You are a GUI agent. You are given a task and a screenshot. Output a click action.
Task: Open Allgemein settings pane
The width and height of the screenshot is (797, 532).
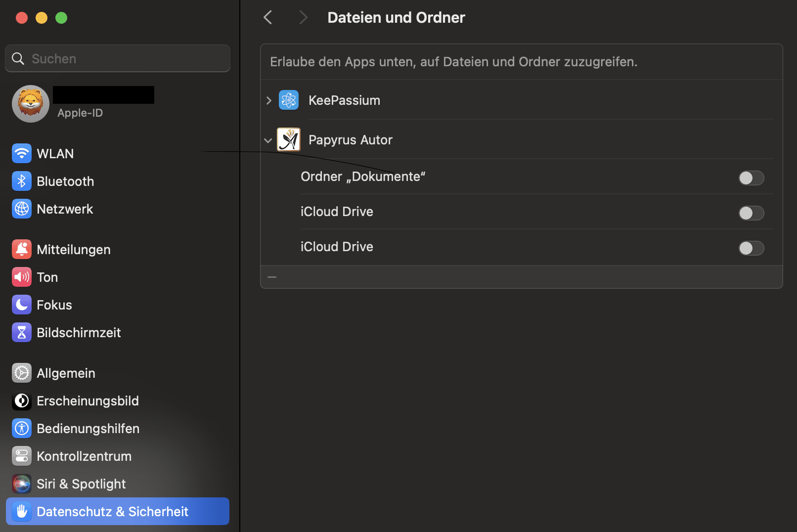[66, 373]
